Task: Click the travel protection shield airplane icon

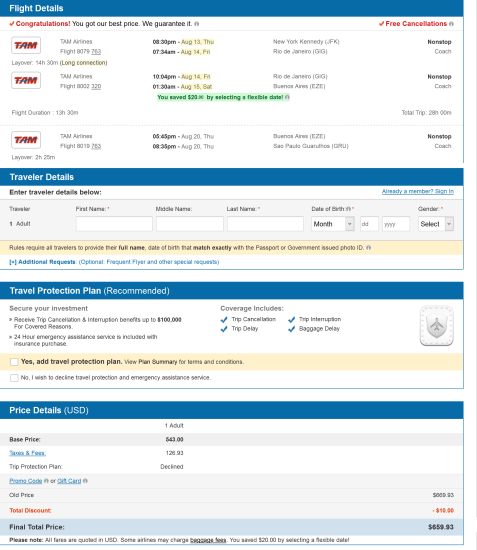Action: click(x=437, y=326)
